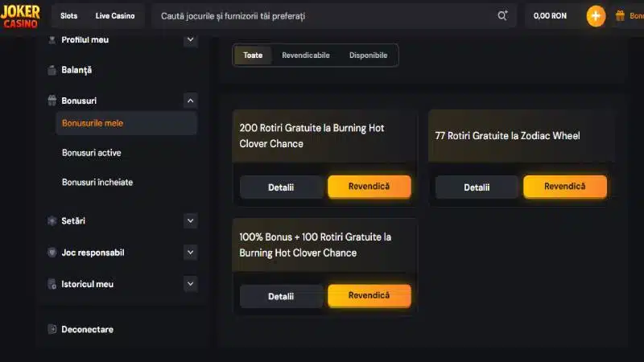The image size is (644, 362).
Task: Click the game search input field
Action: (322, 15)
